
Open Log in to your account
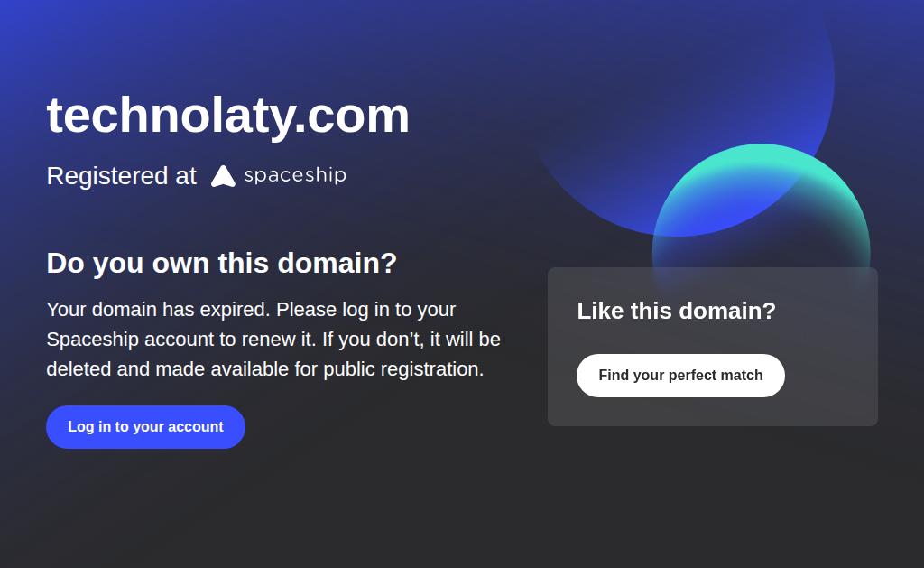pyautogui.click(x=145, y=427)
